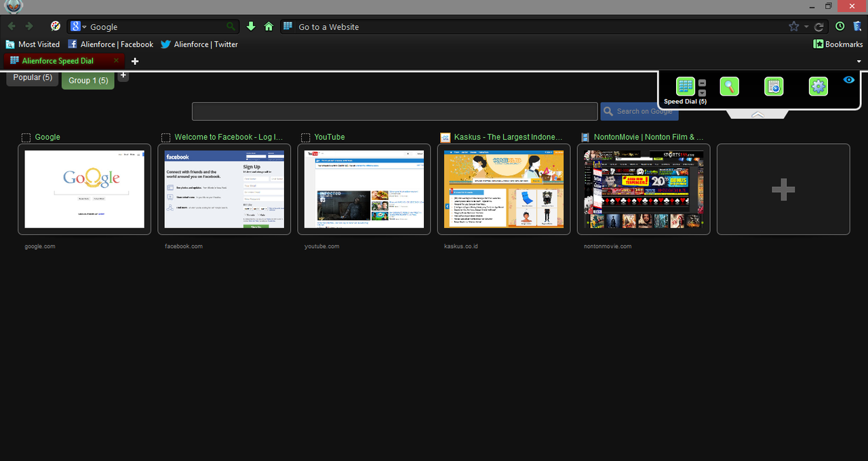The height and width of the screenshot is (461, 868).
Task: Click the film-strip favicon beside NontonMovie title
Action: coord(585,138)
